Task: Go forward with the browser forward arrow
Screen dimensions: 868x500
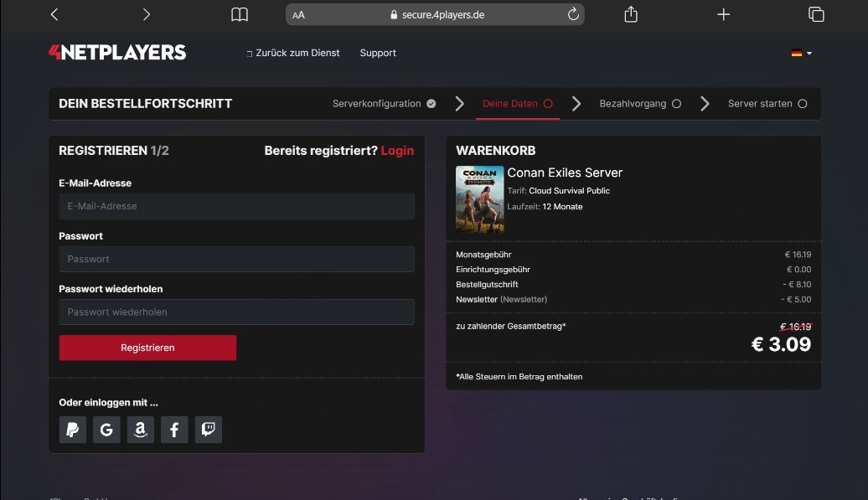Action: point(146,14)
